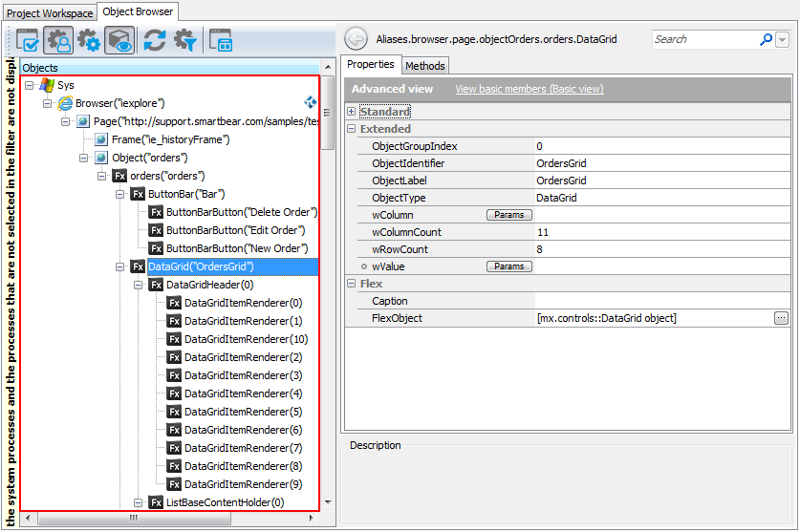Click the blue marker icon beside Browser row
This screenshot has width=800, height=532.
click(311, 102)
